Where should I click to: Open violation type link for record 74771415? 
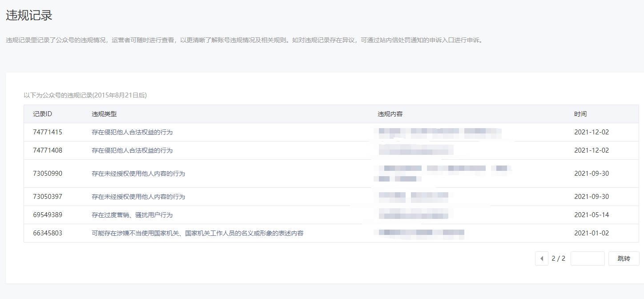pos(132,132)
